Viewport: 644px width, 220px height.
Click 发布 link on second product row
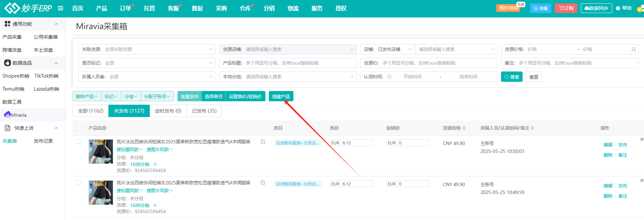click(x=623, y=186)
